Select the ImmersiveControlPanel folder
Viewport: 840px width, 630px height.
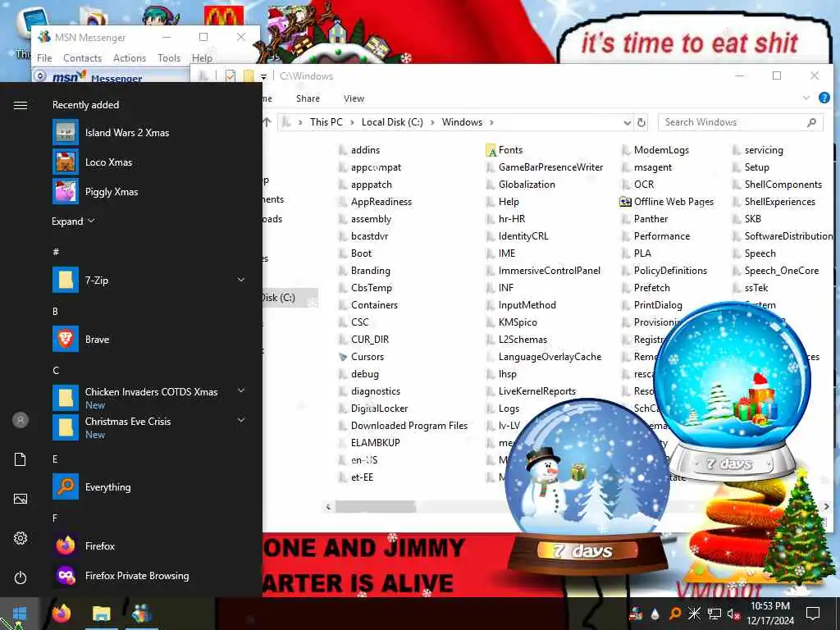pos(543,271)
